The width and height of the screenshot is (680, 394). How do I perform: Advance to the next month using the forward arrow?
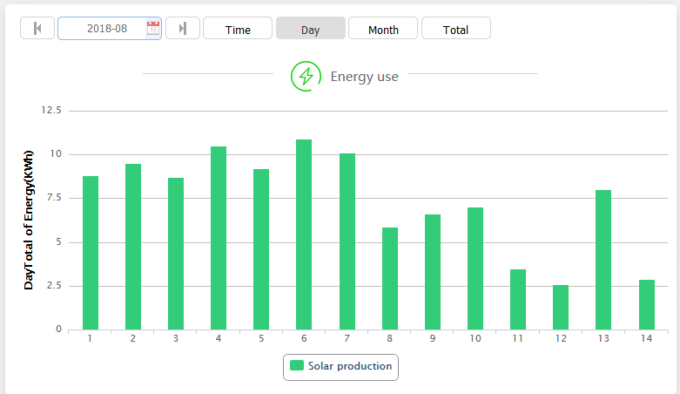pos(183,29)
